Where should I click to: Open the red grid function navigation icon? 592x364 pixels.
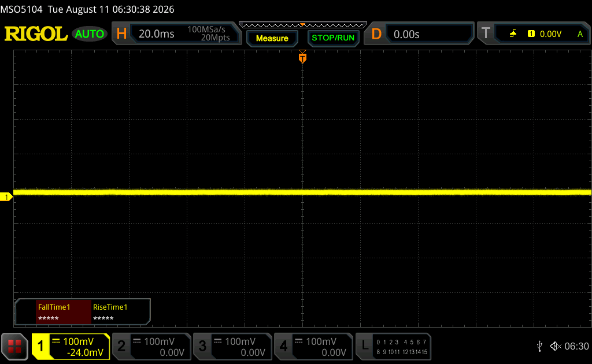click(x=14, y=346)
